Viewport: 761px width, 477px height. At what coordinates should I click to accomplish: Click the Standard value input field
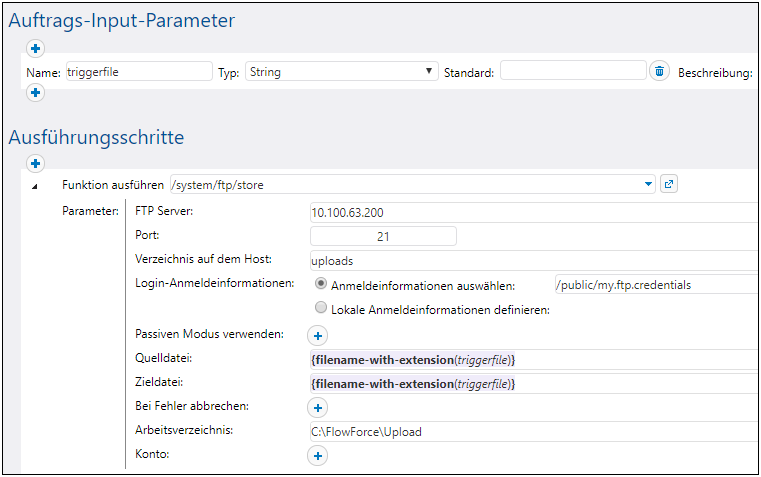(572, 71)
